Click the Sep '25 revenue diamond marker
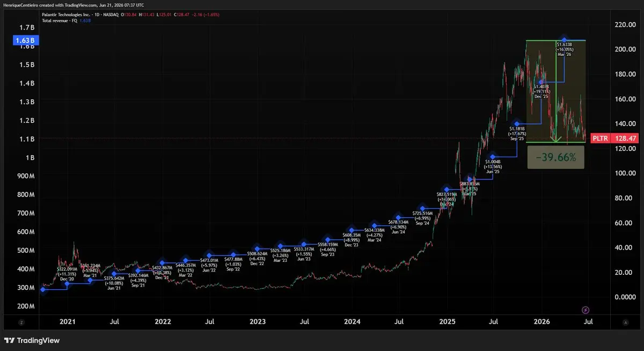644x351 pixels. [517, 124]
